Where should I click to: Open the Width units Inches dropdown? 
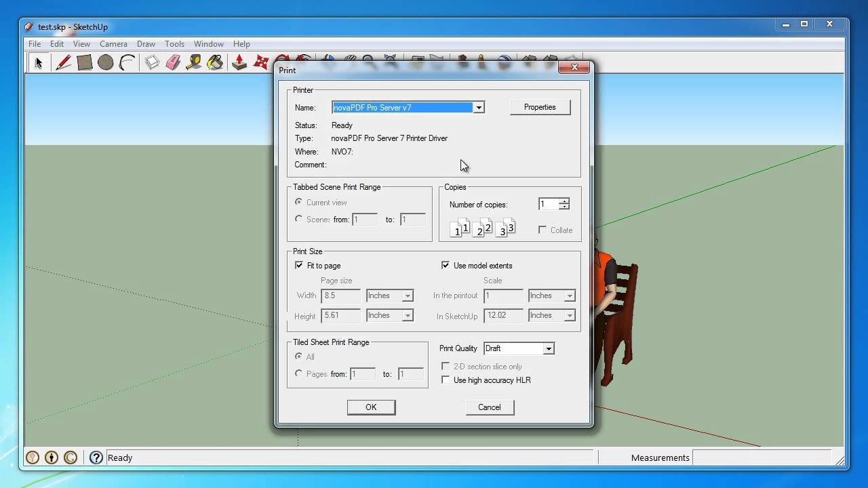pos(408,296)
